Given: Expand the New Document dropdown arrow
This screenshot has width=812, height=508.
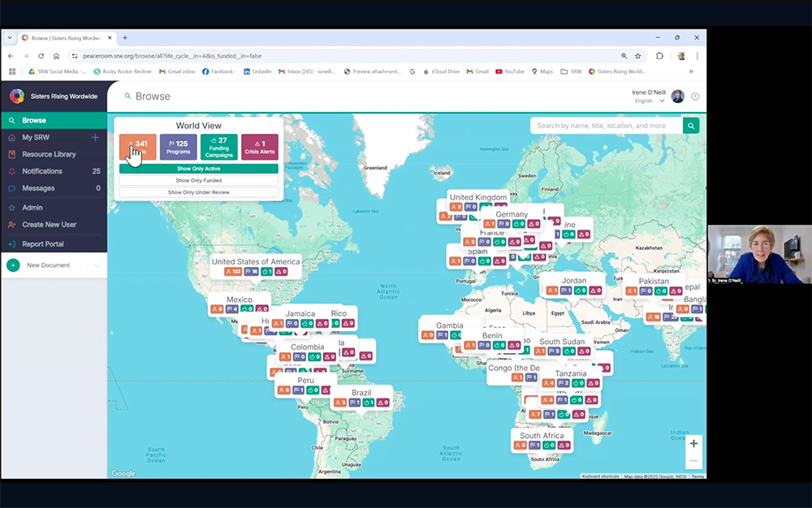Looking at the screenshot, I should point(97,265).
